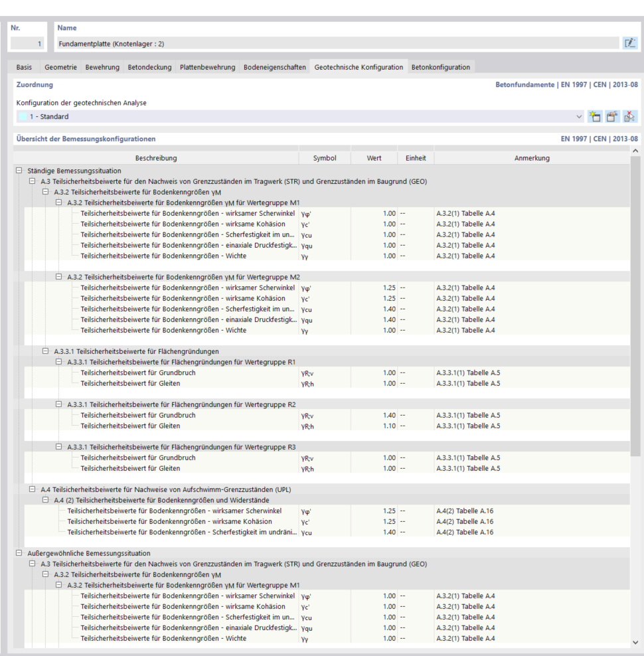
Task: Click the scroll-down arrow of the table
Action: (635, 642)
